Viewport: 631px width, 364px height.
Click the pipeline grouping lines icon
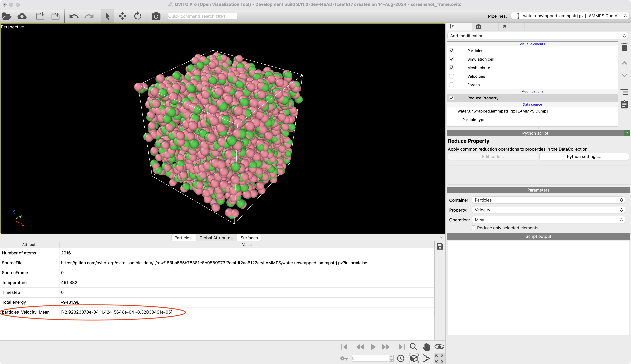point(624,92)
